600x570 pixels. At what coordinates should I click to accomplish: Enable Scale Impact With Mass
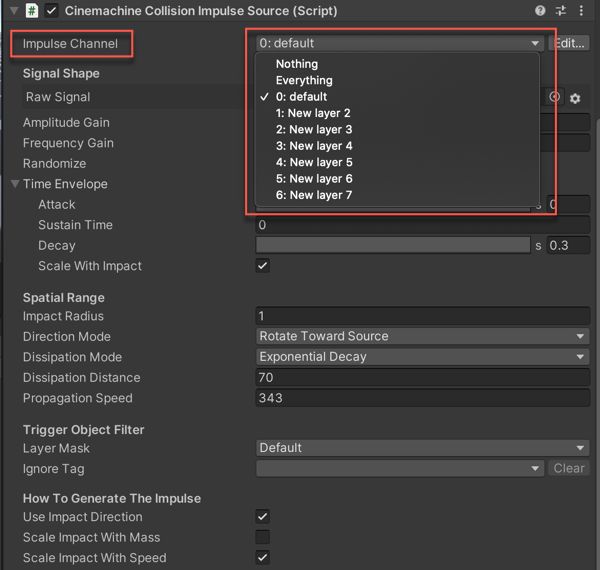coord(263,537)
